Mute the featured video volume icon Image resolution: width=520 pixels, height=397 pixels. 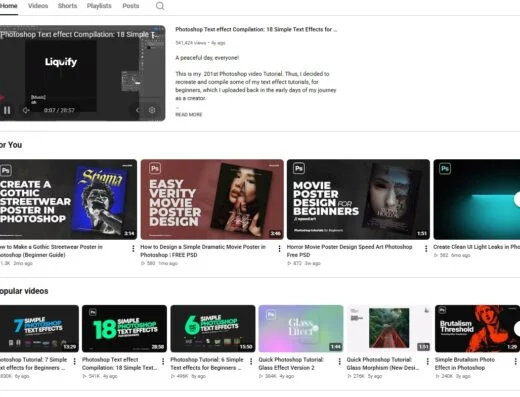[x=26, y=110]
